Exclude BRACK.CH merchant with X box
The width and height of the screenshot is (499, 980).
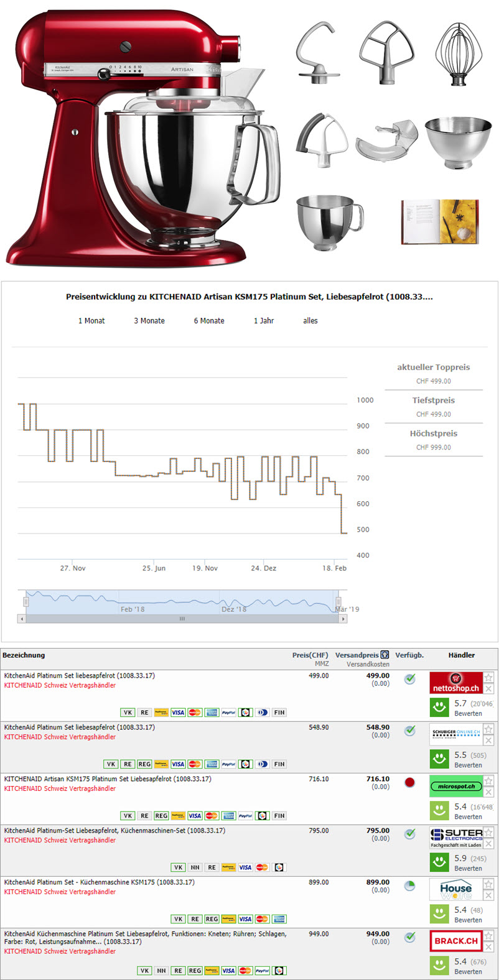(x=488, y=947)
